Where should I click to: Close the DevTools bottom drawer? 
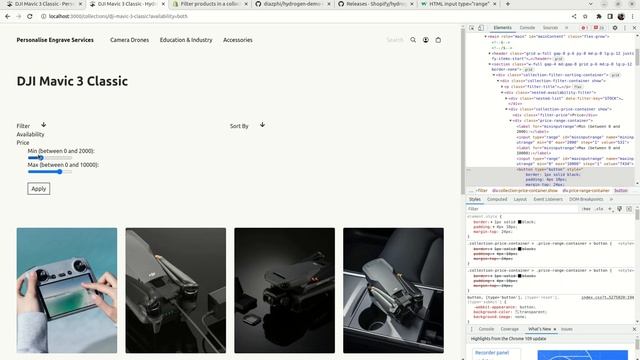(634, 329)
